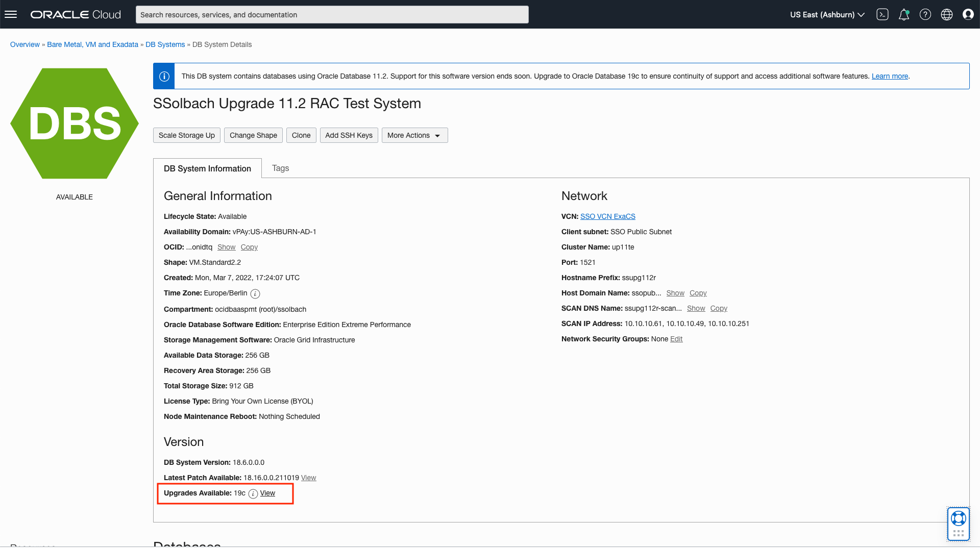Click the Change Shape button
The width and height of the screenshot is (980, 548).
coord(253,135)
